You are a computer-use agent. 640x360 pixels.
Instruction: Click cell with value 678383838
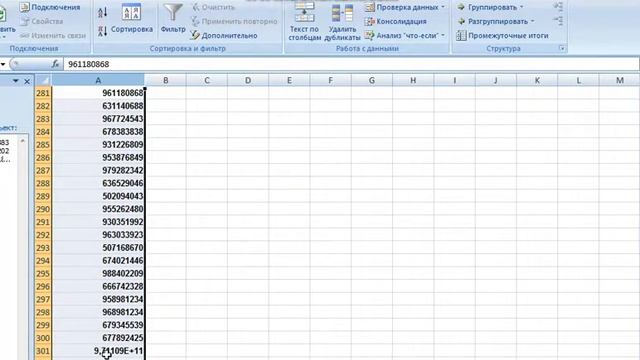click(98, 132)
